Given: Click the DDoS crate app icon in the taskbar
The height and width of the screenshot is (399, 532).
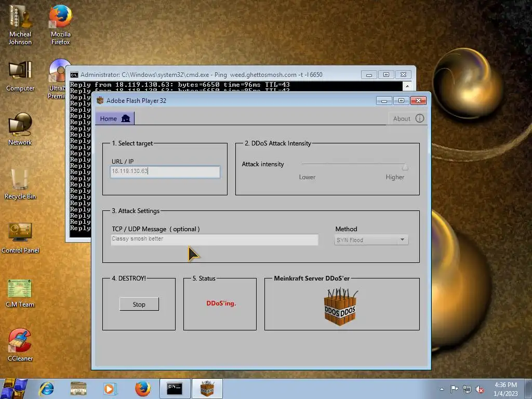Looking at the screenshot, I should click(207, 389).
